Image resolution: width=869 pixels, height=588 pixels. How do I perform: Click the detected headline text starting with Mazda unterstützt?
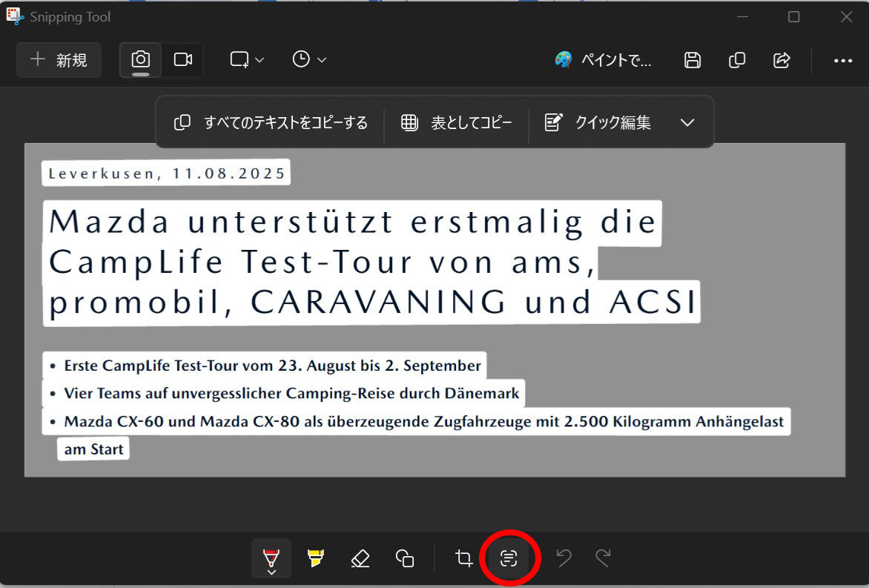pyautogui.click(x=352, y=222)
